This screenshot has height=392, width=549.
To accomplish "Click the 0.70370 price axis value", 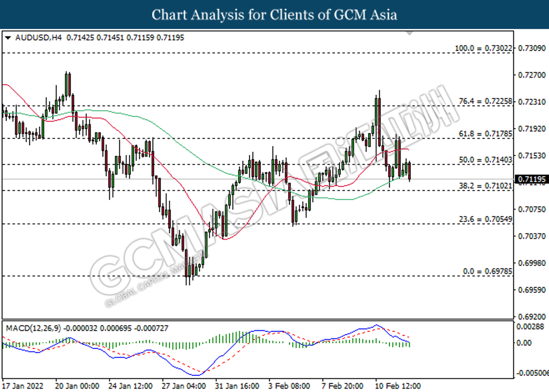I will pos(532,236).
